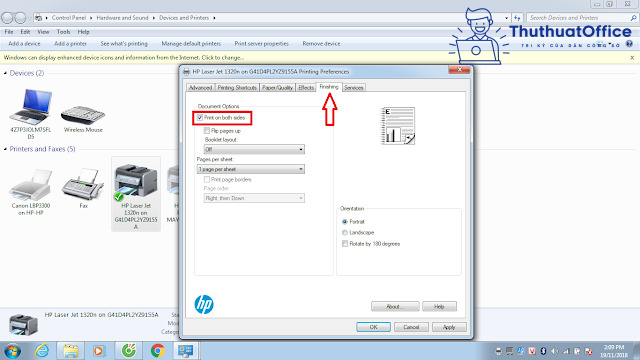Click the volume tray icon
640x360 pixels.
554,351
